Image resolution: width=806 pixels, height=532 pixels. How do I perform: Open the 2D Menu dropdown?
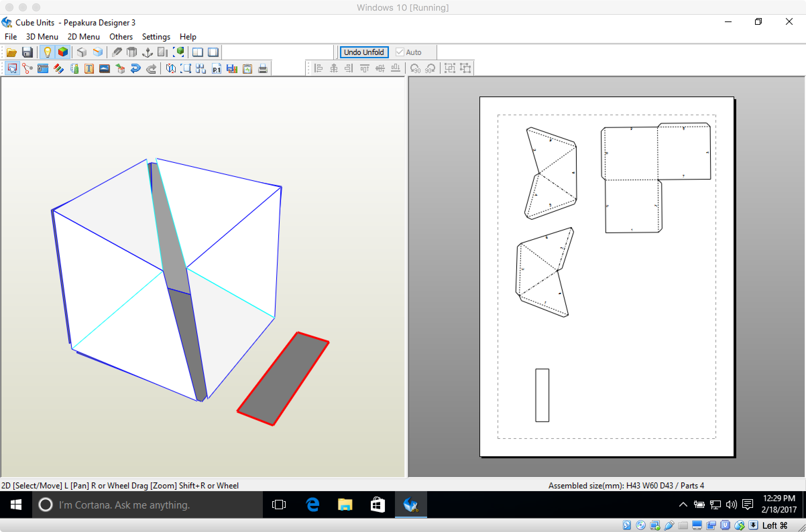click(x=83, y=37)
